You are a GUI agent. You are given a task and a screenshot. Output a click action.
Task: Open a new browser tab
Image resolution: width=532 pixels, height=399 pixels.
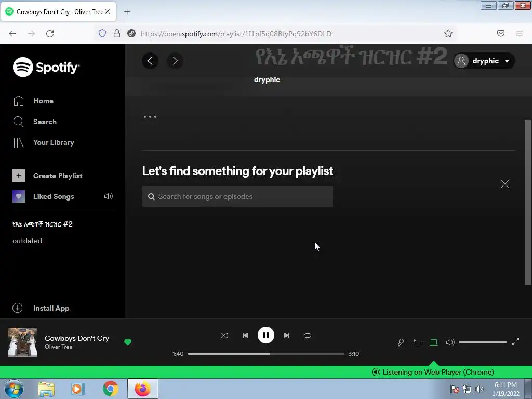(127, 12)
